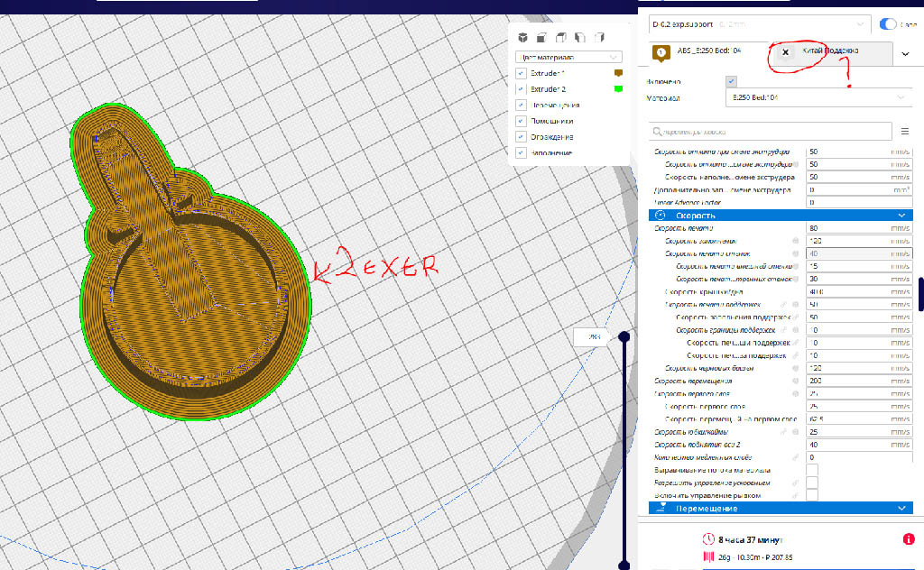This screenshot has width=924, height=570.
Task: Open the Материал E:250 Bed:104 dropdown
Action: pyautogui.click(x=818, y=97)
